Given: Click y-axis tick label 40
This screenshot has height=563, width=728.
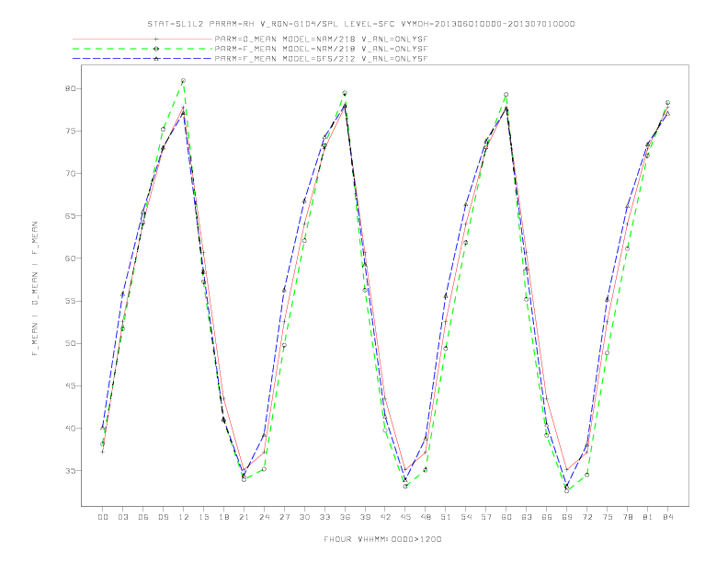Looking at the screenshot, I should coord(70,428).
